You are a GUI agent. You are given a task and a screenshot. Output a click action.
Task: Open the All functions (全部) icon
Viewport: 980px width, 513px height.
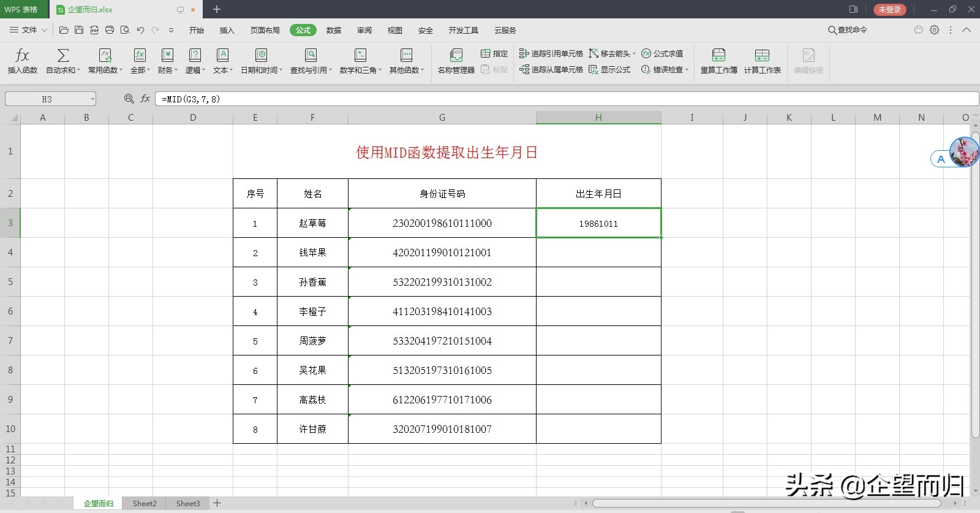pyautogui.click(x=140, y=56)
